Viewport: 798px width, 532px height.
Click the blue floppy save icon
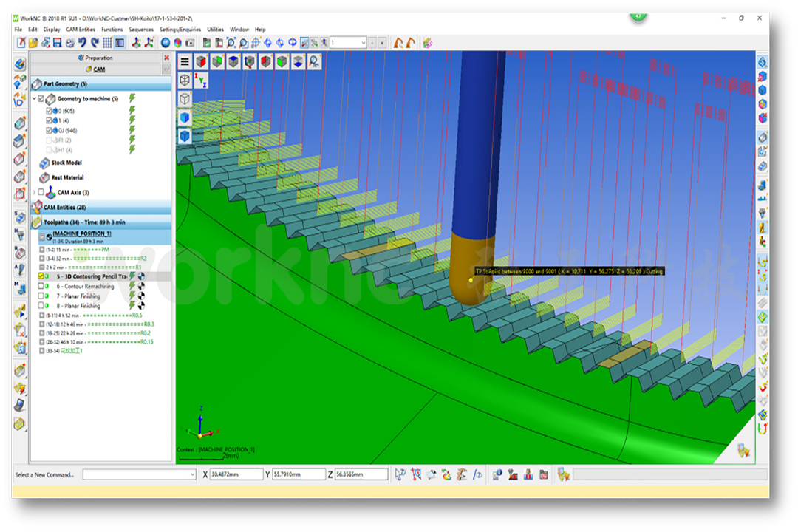click(58, 43)
